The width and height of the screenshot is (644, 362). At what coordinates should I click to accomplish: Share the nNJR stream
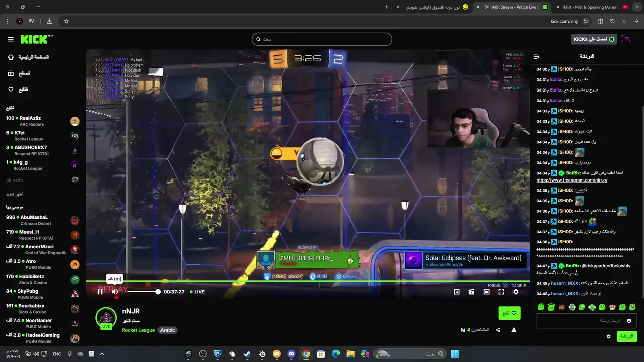point(498,330)
